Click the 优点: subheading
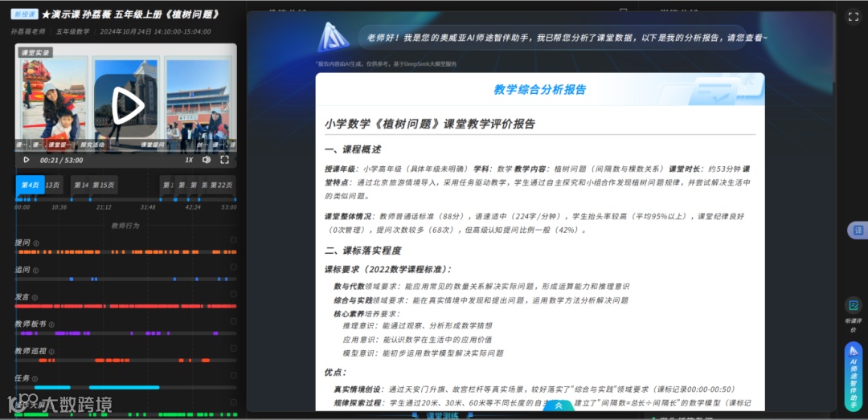Screen dimensions: 868x420 coord(335,373)
